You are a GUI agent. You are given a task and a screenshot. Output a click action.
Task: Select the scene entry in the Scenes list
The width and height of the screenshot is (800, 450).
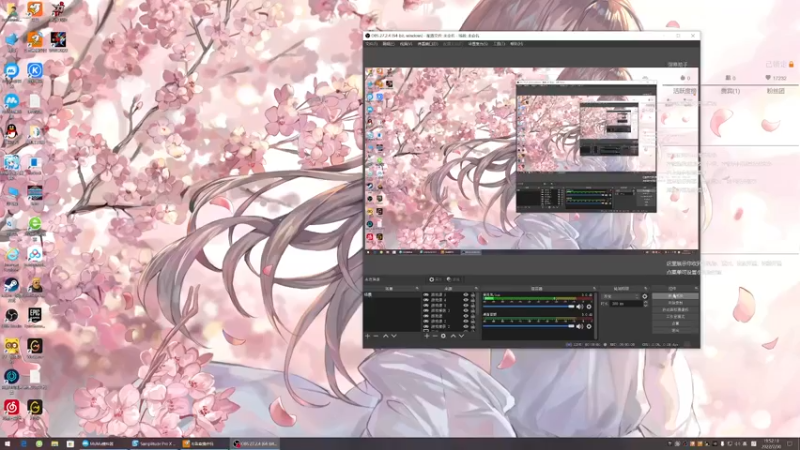pyautogui.click(x=392, y=295)
